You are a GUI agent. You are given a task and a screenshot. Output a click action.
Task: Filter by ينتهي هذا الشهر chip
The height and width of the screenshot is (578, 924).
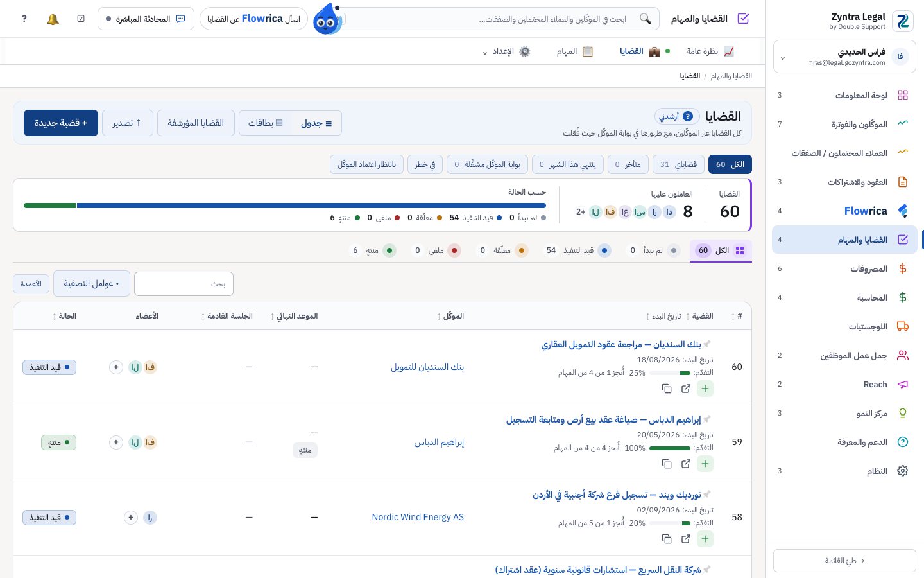point(568,164)
